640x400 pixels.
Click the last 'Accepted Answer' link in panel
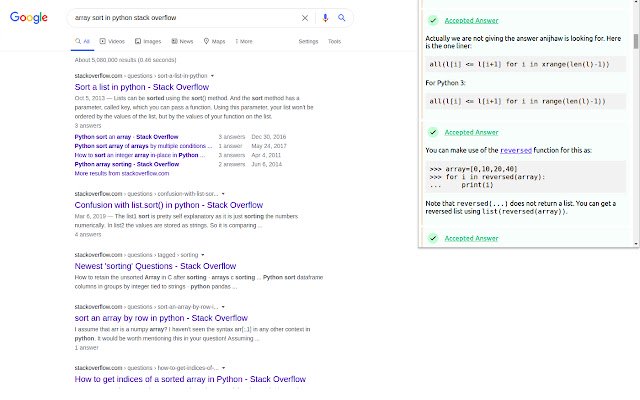[x=471, y=238]
